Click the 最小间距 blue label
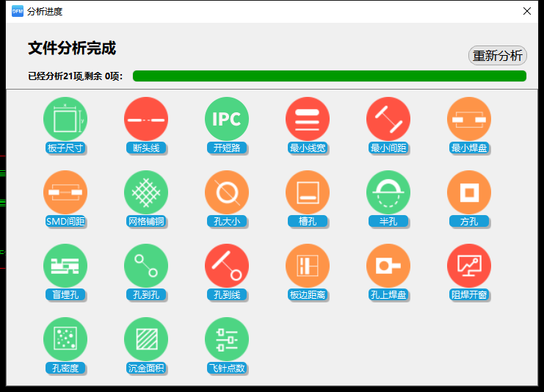This screenshot has width=544, height=392. click(x=388, y=148)
